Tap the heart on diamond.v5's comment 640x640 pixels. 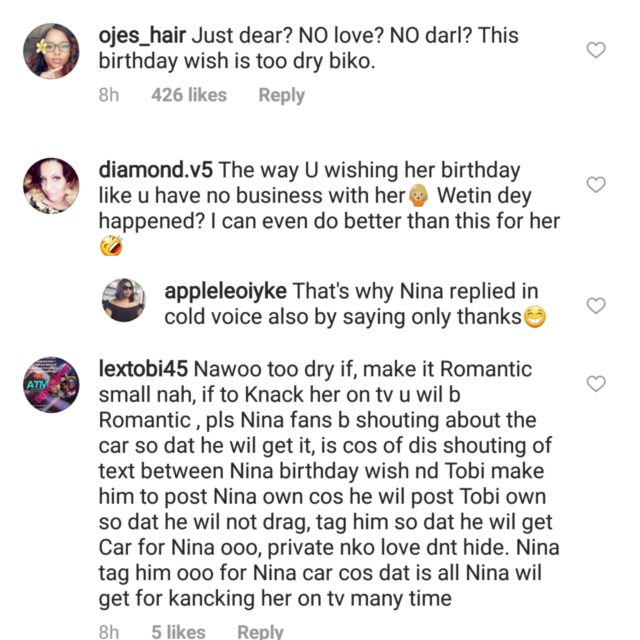click(x=596, y=185)
